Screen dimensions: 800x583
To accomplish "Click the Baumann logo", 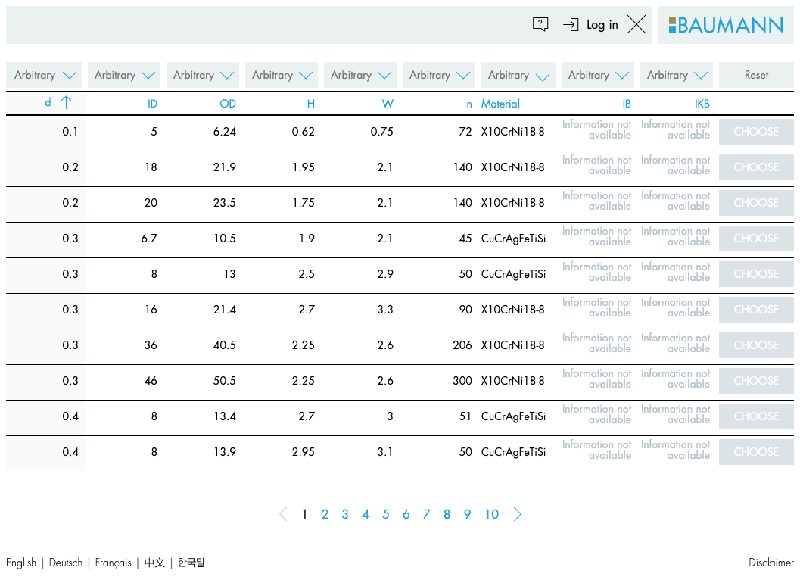I will point(726,25).
